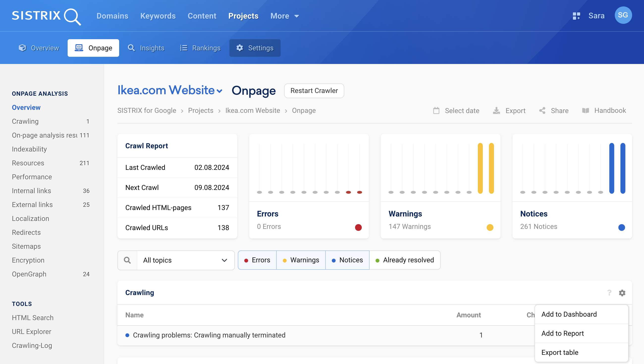
Task: Click the Settings gear icon in sub-navigation
Action: 240,48
